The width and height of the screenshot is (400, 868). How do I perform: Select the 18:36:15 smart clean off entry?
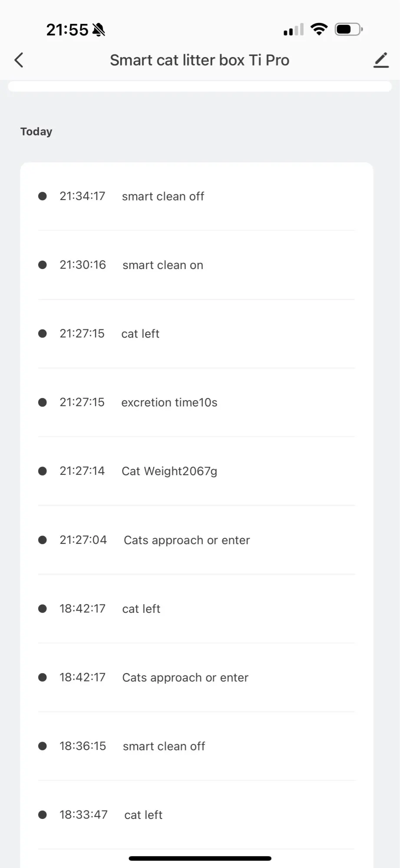click(x=164, y=746)
